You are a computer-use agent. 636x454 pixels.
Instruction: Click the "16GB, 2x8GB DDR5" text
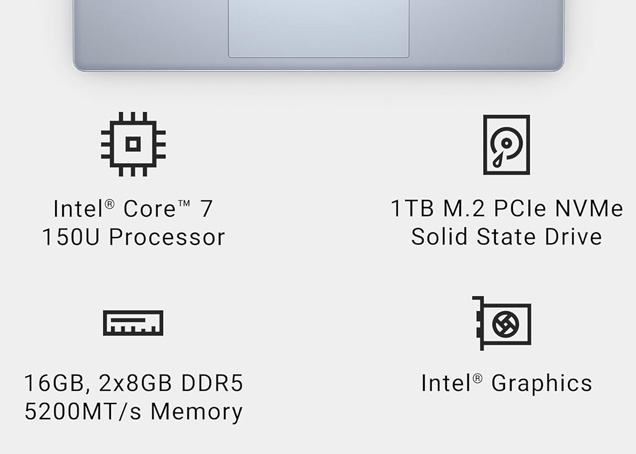click(x=133, y=383)
